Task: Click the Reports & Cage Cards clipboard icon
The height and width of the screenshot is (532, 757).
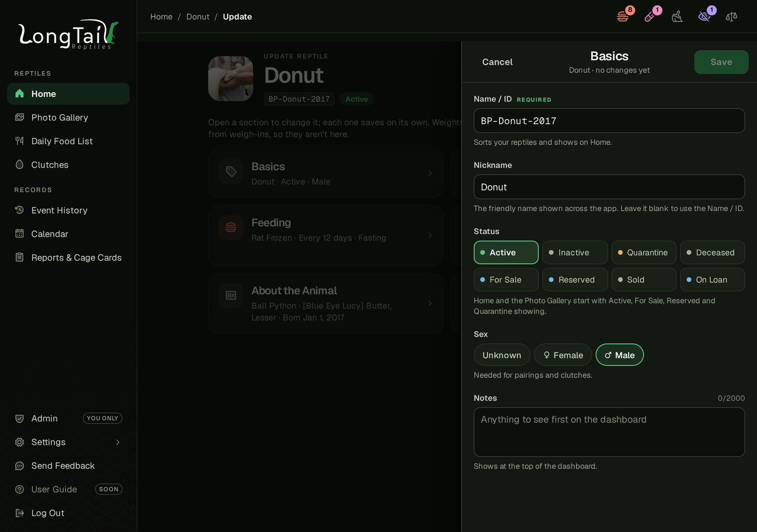Action: 19,257
